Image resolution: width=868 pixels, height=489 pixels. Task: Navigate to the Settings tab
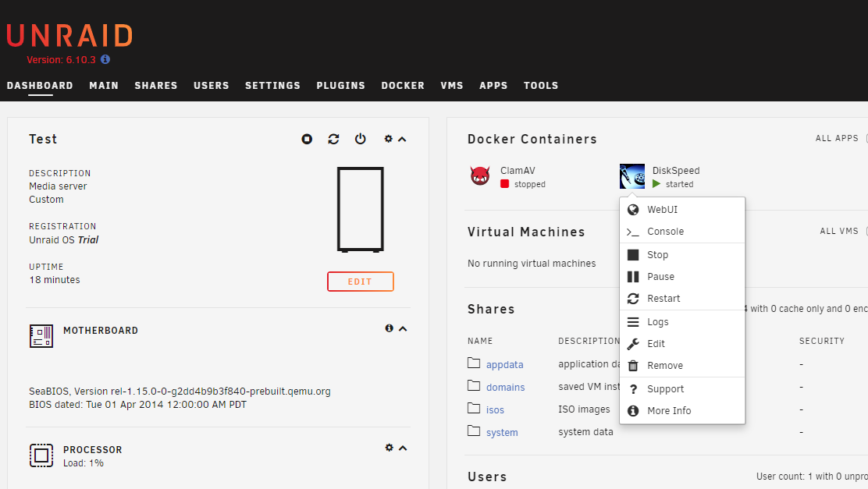coord(273,86)
